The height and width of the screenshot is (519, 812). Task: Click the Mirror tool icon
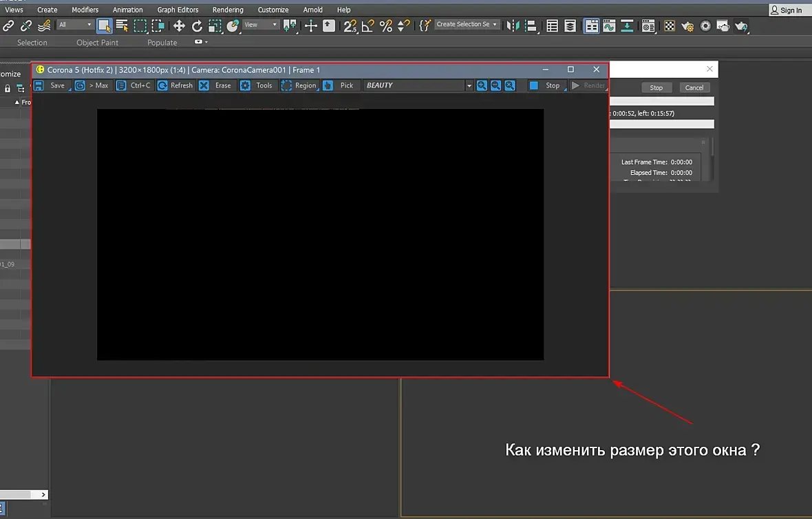(x=513, y=25)
